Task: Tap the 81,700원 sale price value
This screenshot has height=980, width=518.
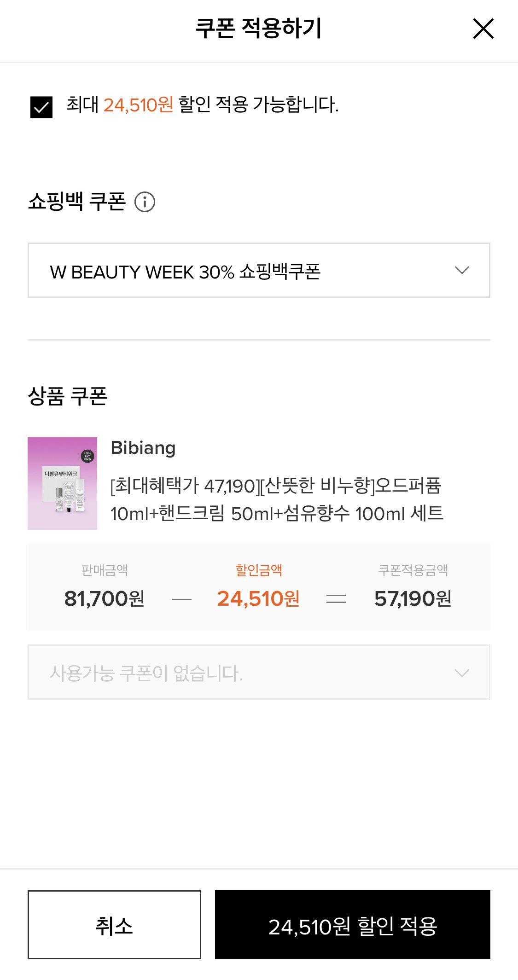Action: tap(105, 598)
